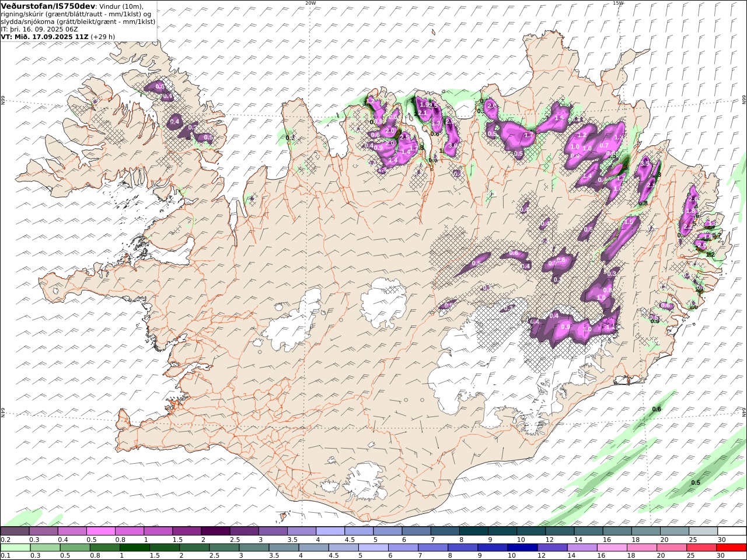Pick upper legend swatch between 12 and 14
This screenshot has width=747, height=560.
point(560,531)
